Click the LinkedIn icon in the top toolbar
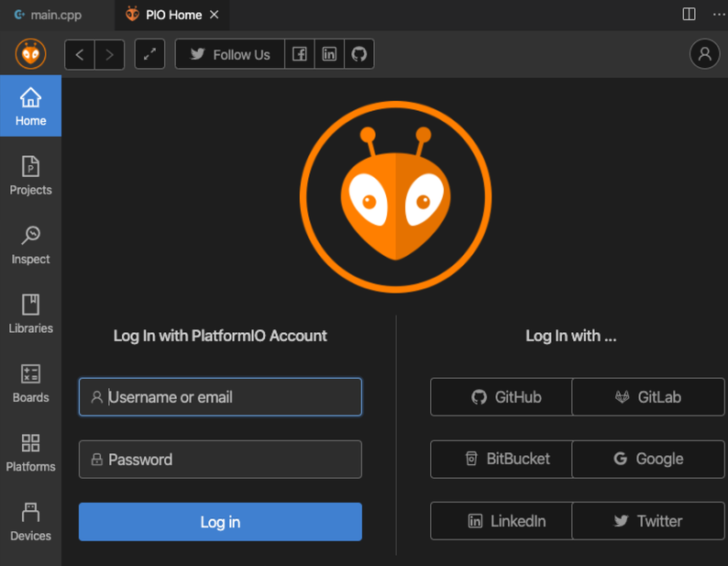Image resolution: width=728 pixels, height=566 pixels. [329, 54]
